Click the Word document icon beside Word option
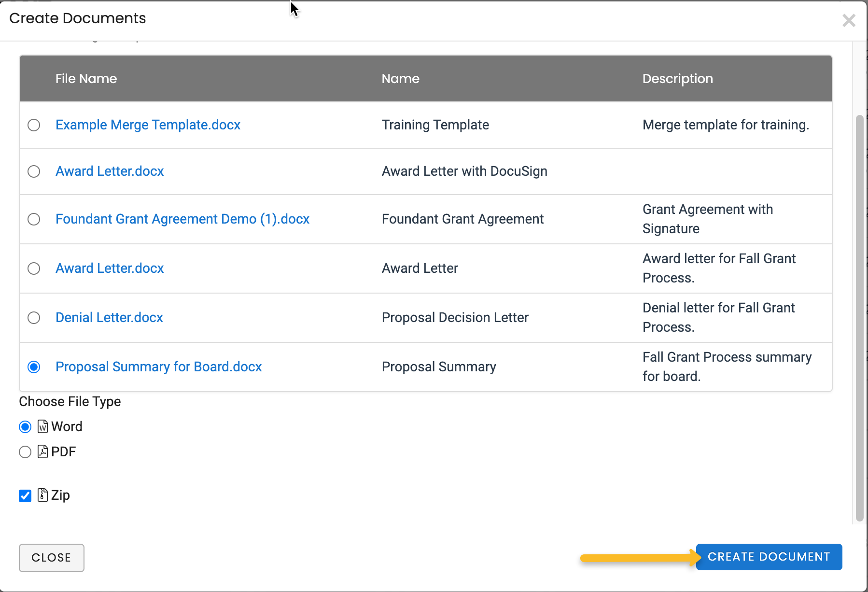Screen dimensions: 868x592 tap(43, 426)
